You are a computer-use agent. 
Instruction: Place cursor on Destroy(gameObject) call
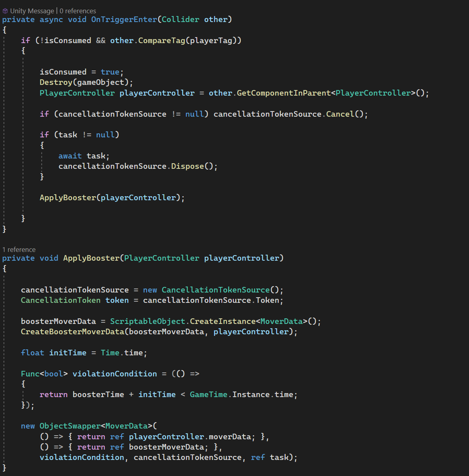coord(56,82)
